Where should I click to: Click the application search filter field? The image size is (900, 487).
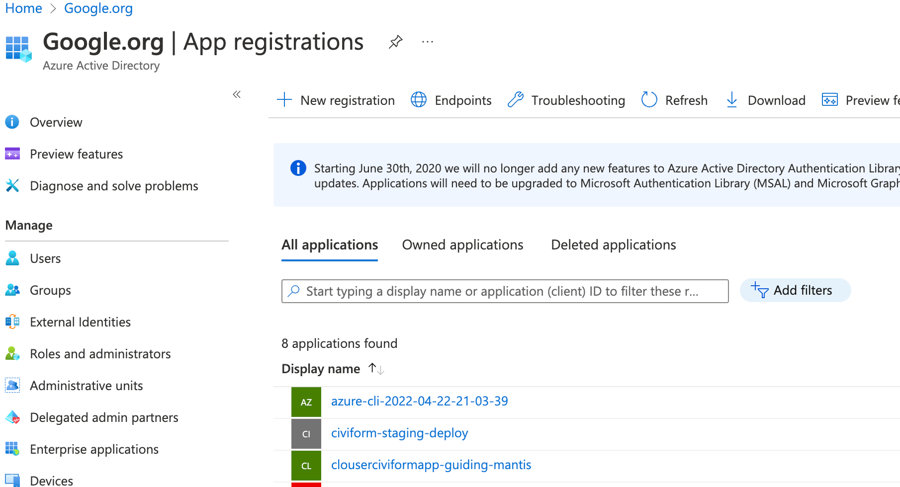(505, 291)
